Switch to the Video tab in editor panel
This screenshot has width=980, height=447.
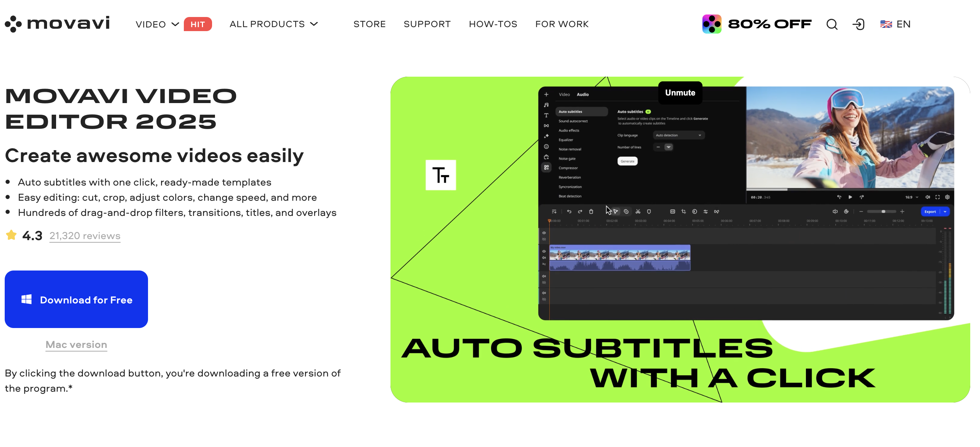pyautogui.click(x=564, y=95)
